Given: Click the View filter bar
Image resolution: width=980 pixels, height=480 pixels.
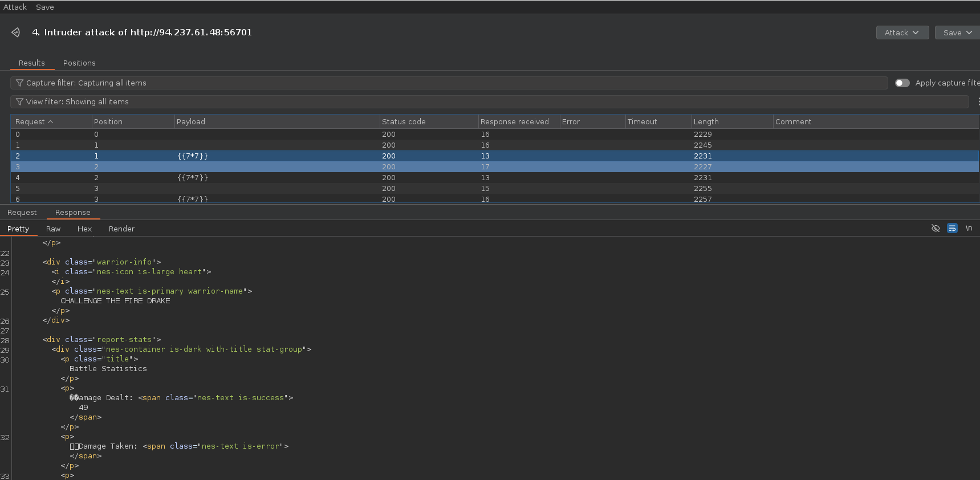Looking at the screenshot, I should [x=490, y=101].
